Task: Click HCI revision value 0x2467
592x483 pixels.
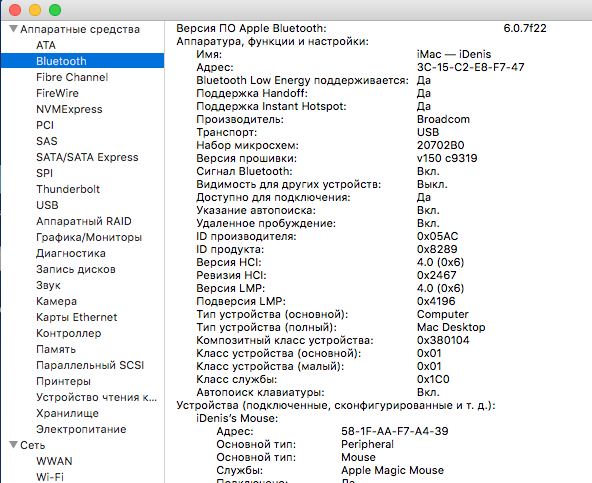Action: tap(436, 275)
